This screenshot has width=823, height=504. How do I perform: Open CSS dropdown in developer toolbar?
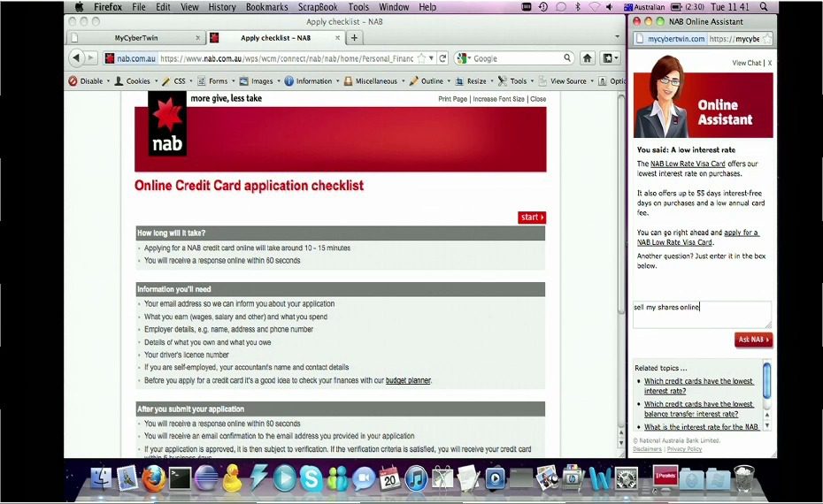[x=177, y=81]
